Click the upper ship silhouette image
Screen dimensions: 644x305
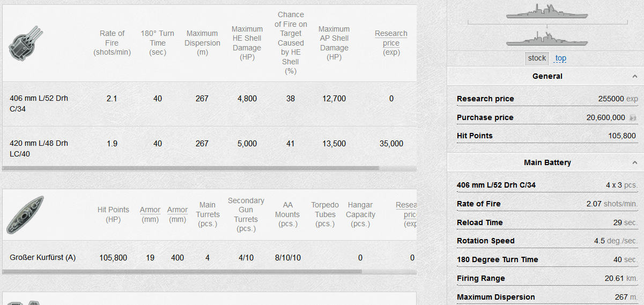pos(546,11)
